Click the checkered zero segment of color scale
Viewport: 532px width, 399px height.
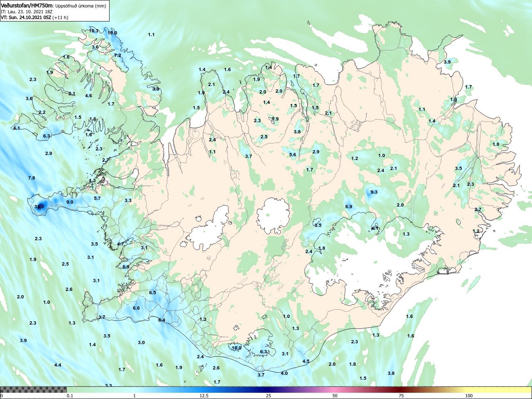(x=33, y=389)
